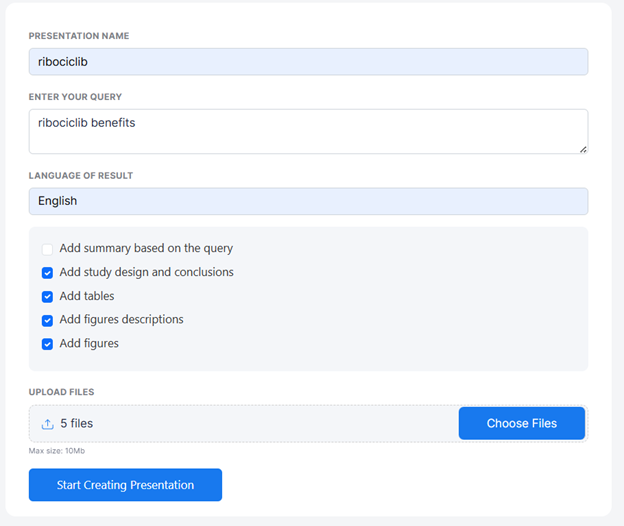
Task: Focus the Presentation Name field containing ribociclib
Action: (x=308, y=62)
